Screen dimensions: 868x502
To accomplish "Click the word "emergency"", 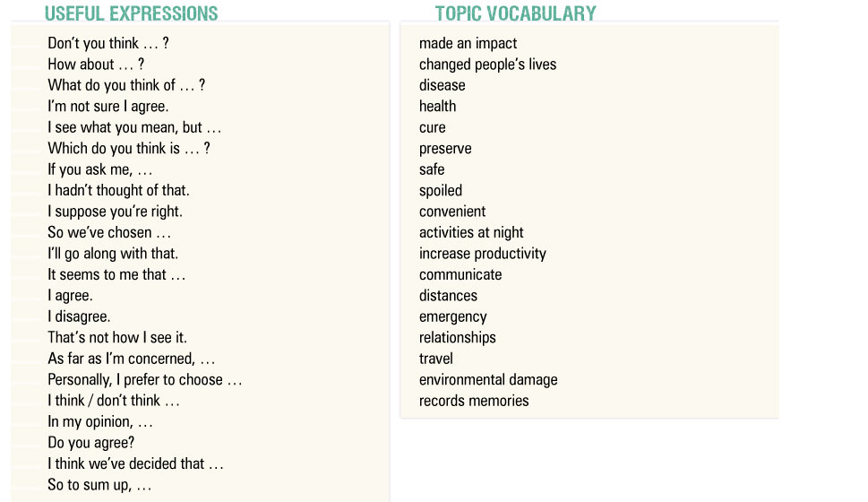I will (453, 316).
